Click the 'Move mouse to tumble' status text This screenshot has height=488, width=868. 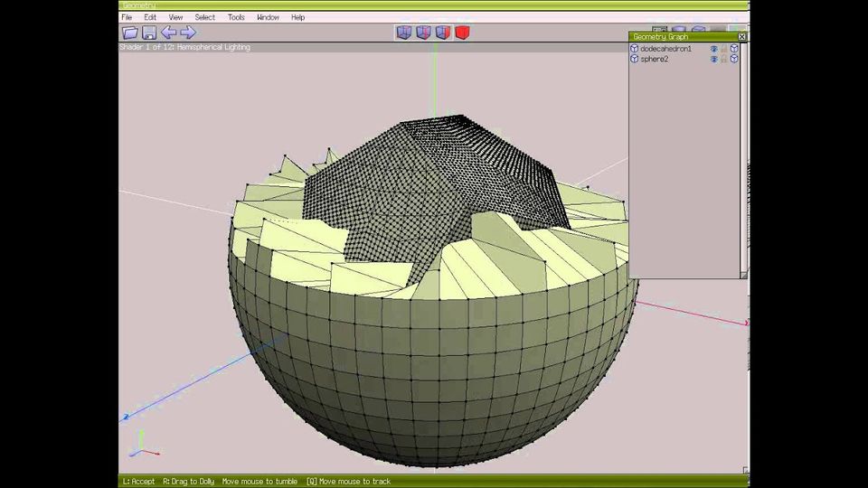(259, 482)
